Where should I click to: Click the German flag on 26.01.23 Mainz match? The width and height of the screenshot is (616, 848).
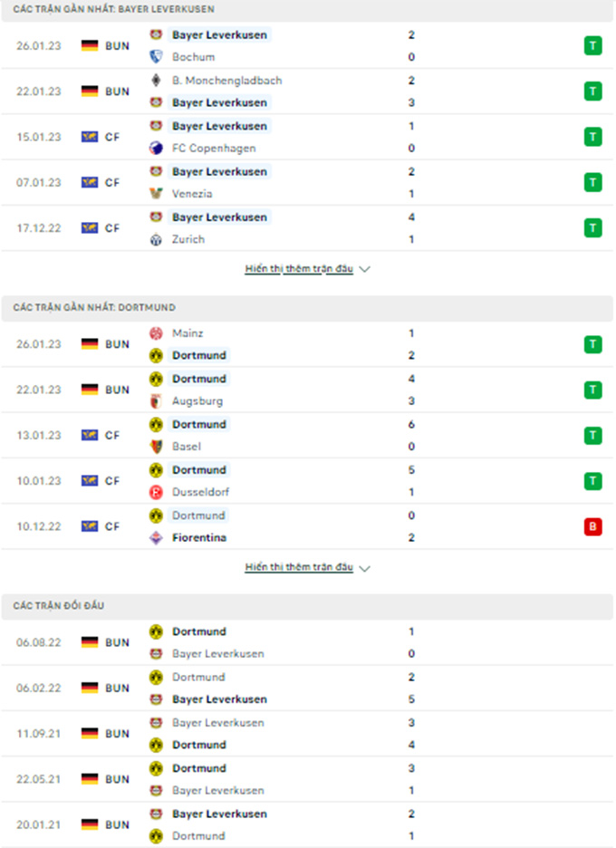point(90,344)
